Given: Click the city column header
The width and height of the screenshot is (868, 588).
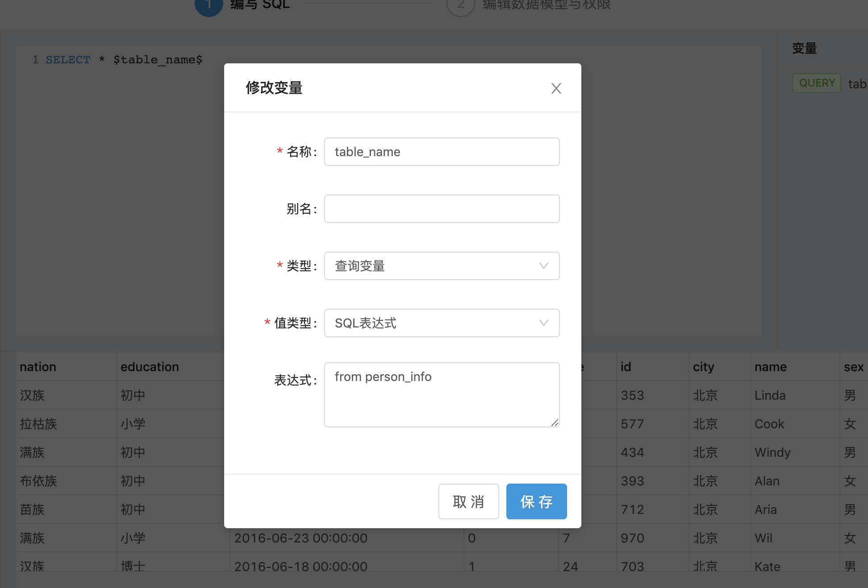Looking at the screenshot, I should [x=703, y=367].
